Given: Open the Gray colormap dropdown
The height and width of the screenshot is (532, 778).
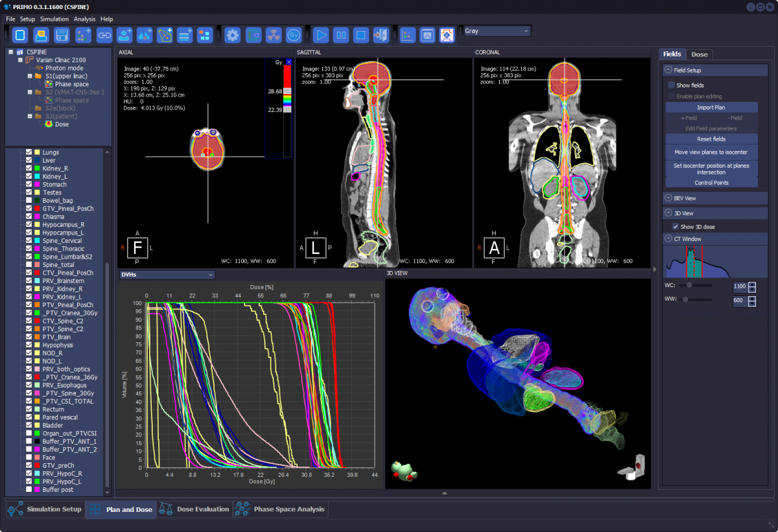Looking at the screenshot, I should pos(497,31).
